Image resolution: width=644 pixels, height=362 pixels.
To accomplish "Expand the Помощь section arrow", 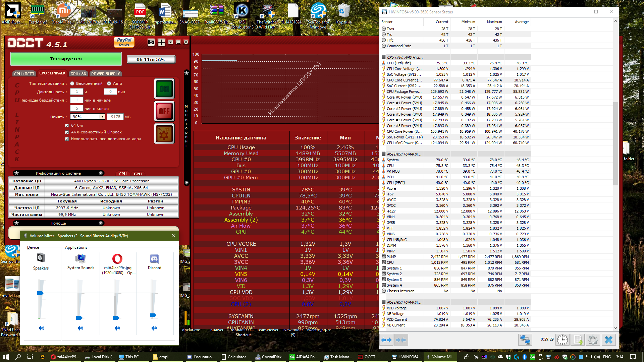I will pyautogui.click(x=101, y=223).
